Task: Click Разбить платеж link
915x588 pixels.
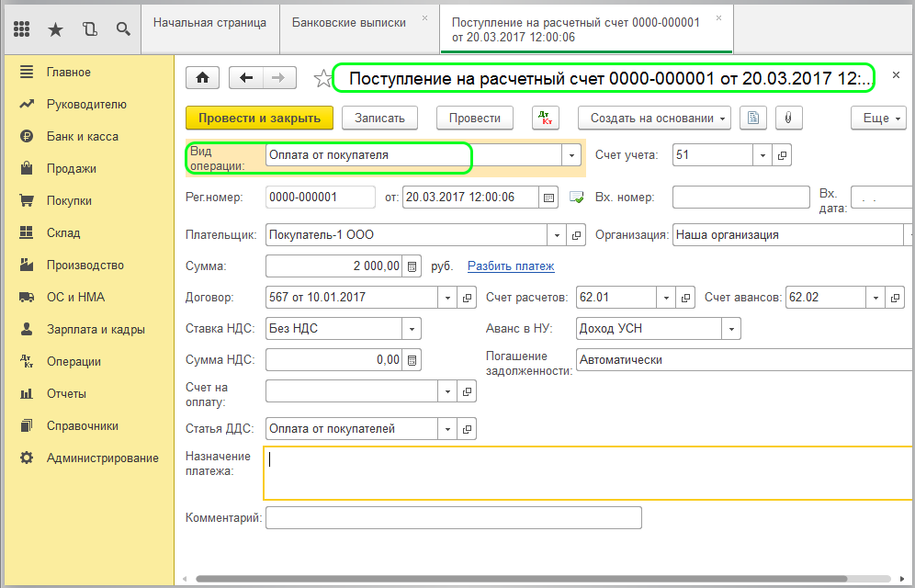Action: 511,266
